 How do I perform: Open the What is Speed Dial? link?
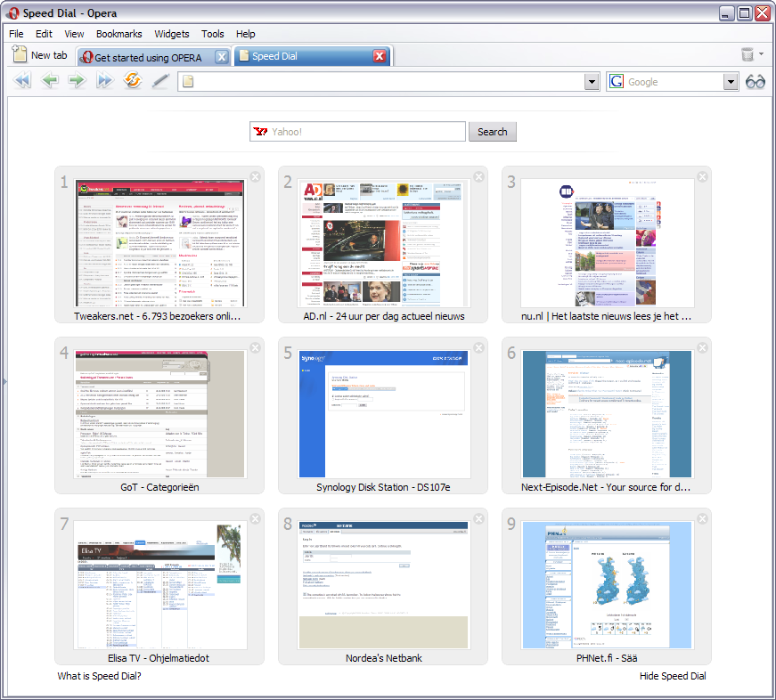99,676
